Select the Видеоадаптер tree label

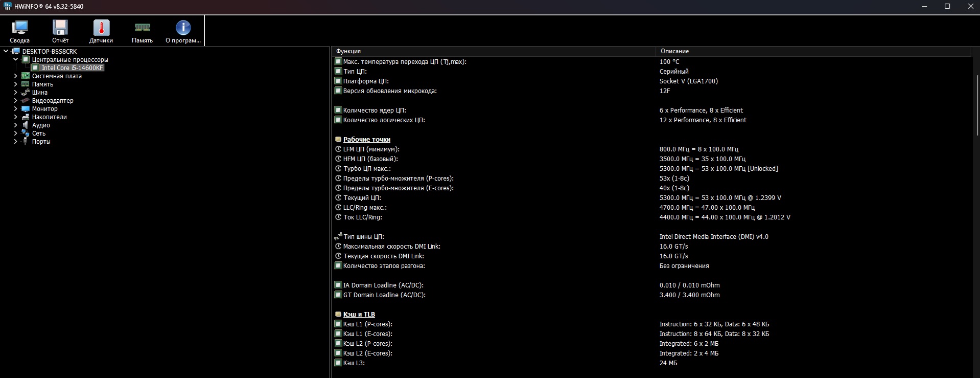53,100
